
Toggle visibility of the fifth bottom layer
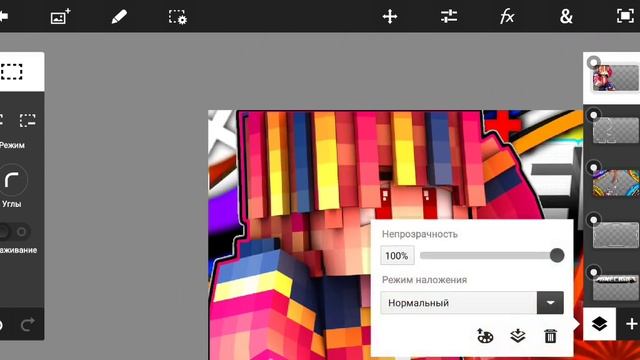[593, 272]
